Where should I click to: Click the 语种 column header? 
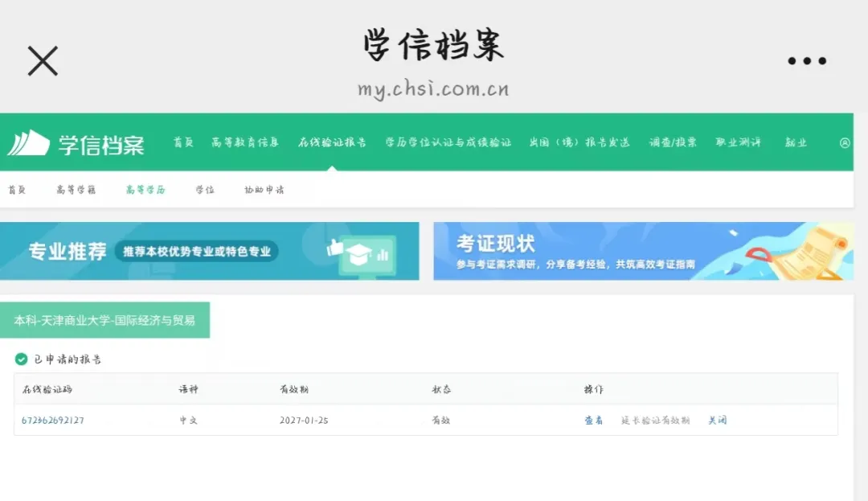click(x=188, y=389)
